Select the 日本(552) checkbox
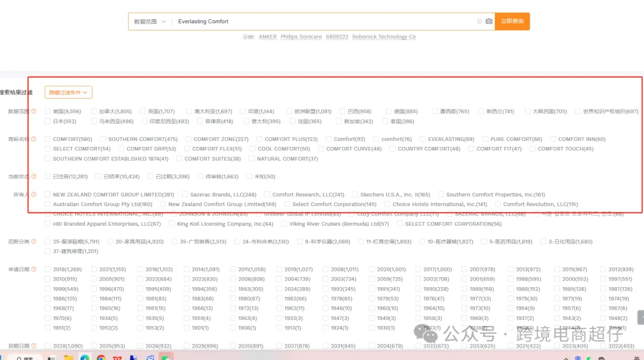 [48, 121]
